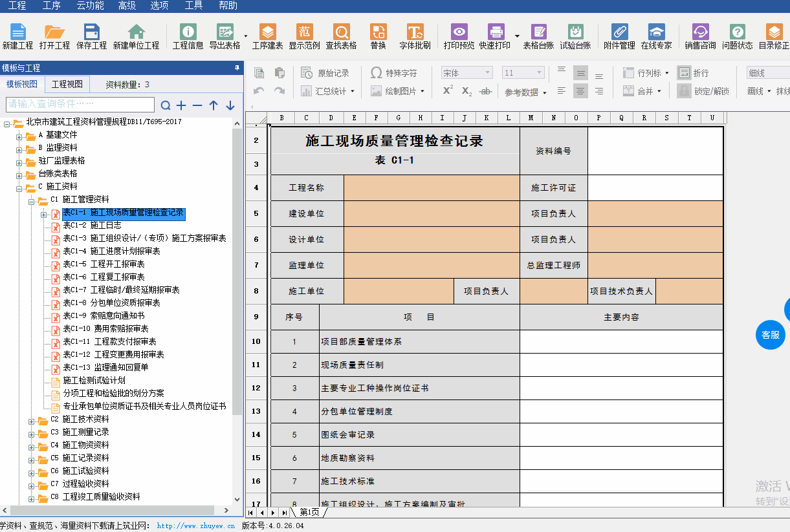790x532 pixels.
Task: Select the 表C1-2 施工日志 tree item
Action: pos(92,226)
